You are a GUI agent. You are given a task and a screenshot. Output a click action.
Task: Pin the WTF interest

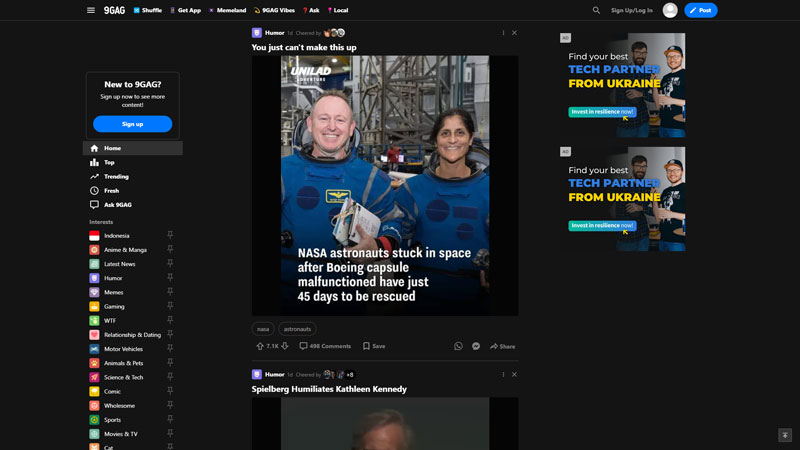click(170, 320)
